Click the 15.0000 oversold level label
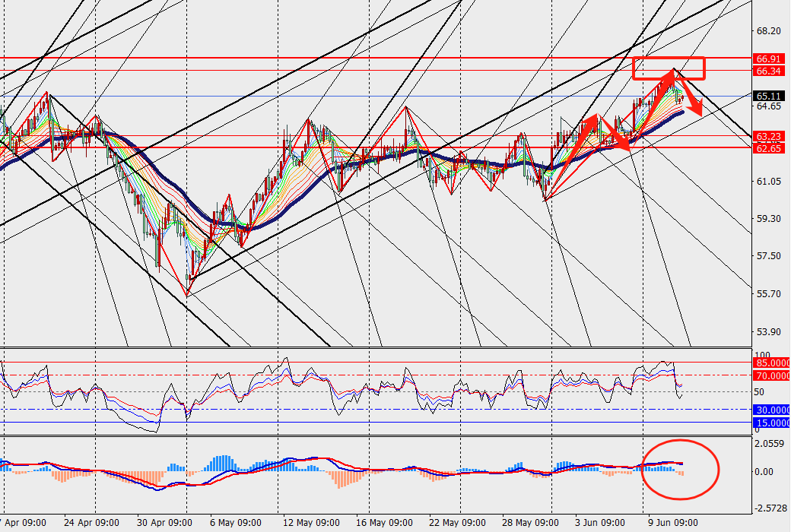This screenshot has height=532, width=791. (x=771, y=423)
